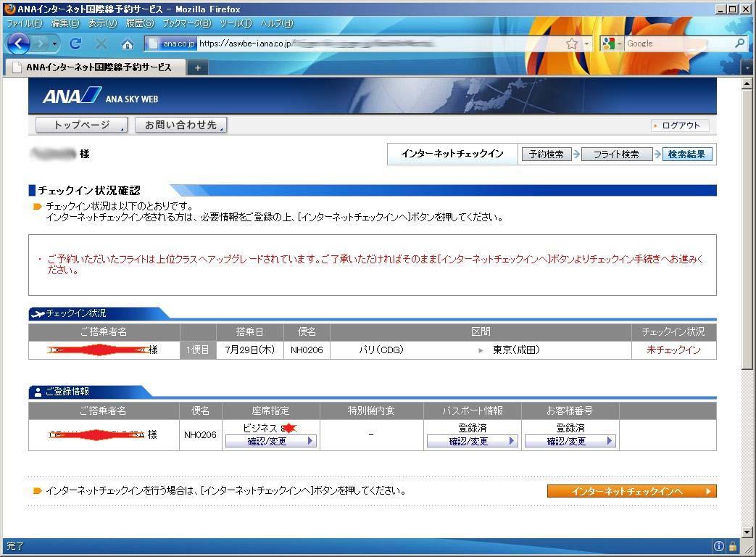
Task: Open a new tab with plus button
Action: [196, 67]
